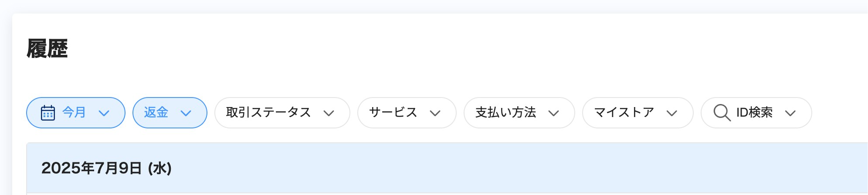Expand the 取引ステータス chevron arrow
Image resolution: width=868 pixels, height=195 pixels.
tap(329, 113)
